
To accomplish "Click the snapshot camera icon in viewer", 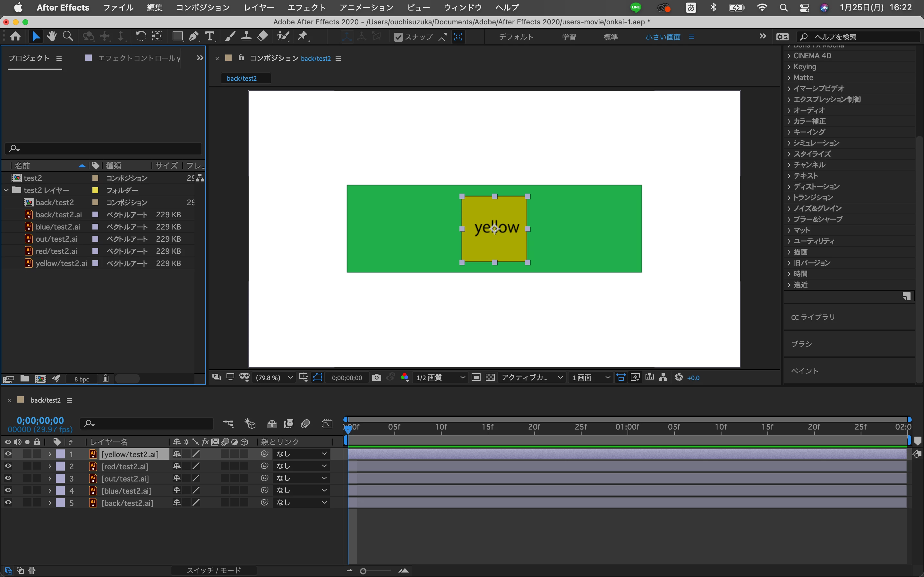I will pyautogui.click(x=376, y=377).
